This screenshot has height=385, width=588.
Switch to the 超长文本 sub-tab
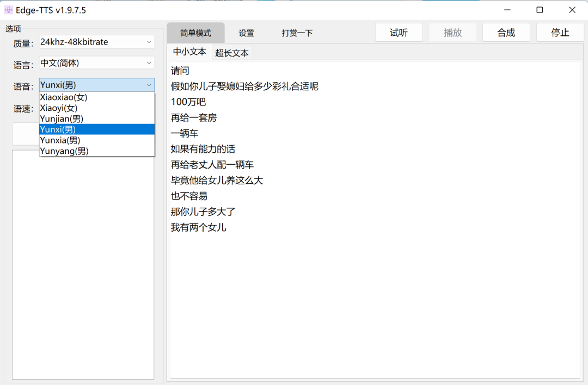tap(232, 53)
